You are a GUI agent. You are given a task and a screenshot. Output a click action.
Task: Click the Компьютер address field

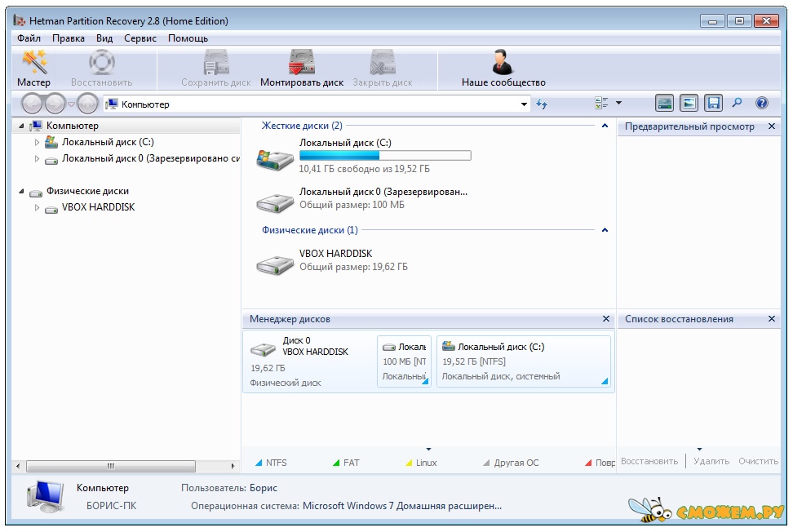(317, 104)
